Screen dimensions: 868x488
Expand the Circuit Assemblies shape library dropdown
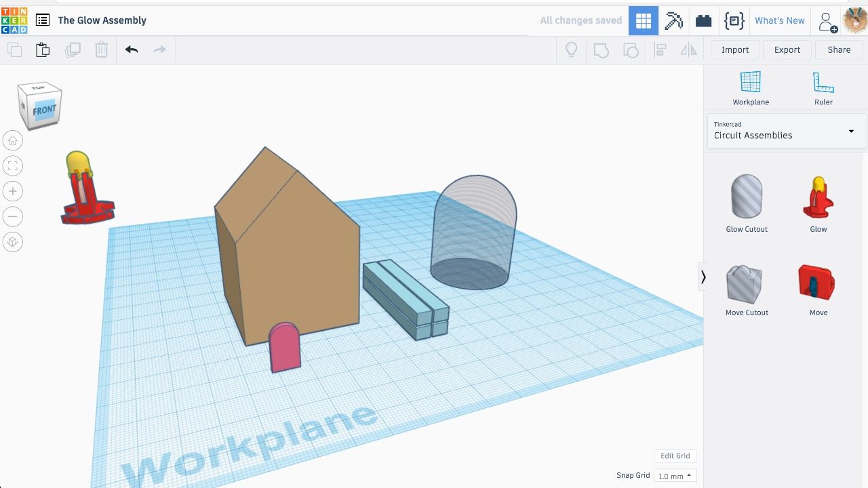pyautogui.click(x=787, y=130)
